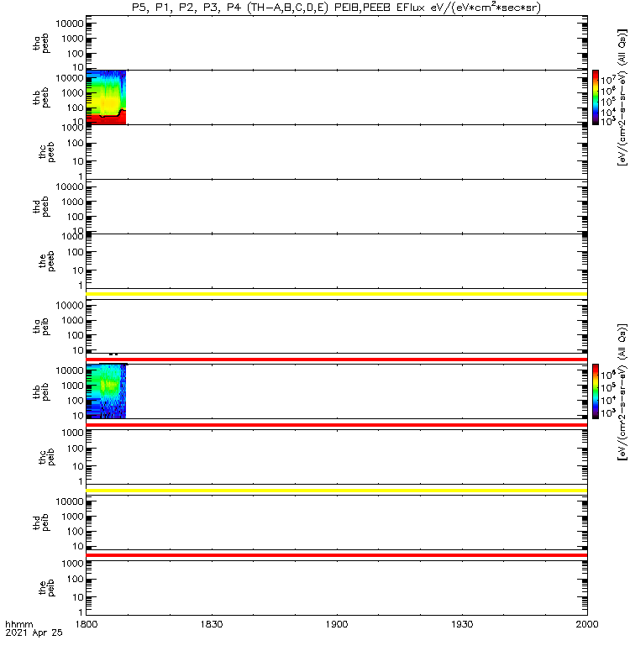
Task: Click the upper electron flux color bar
Action: 596,97
